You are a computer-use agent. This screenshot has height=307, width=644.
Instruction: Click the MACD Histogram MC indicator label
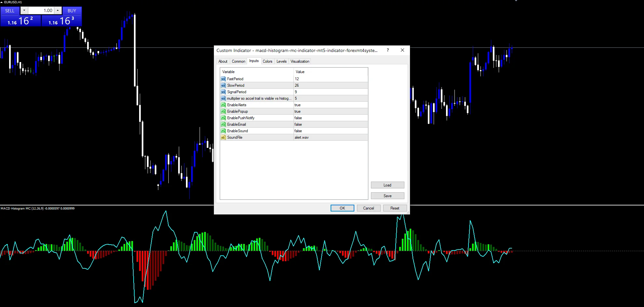[37, 209]
